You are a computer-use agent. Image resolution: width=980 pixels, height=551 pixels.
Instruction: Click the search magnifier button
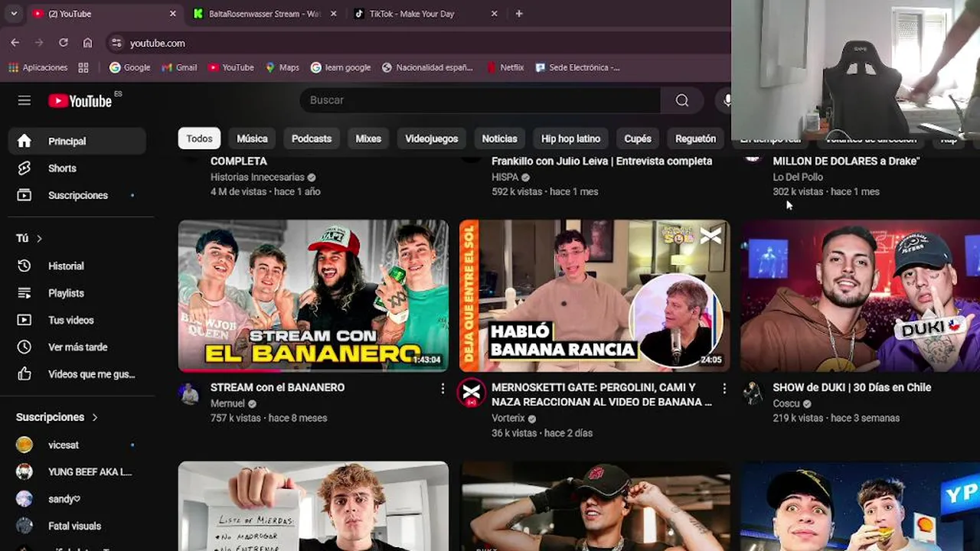682,100
